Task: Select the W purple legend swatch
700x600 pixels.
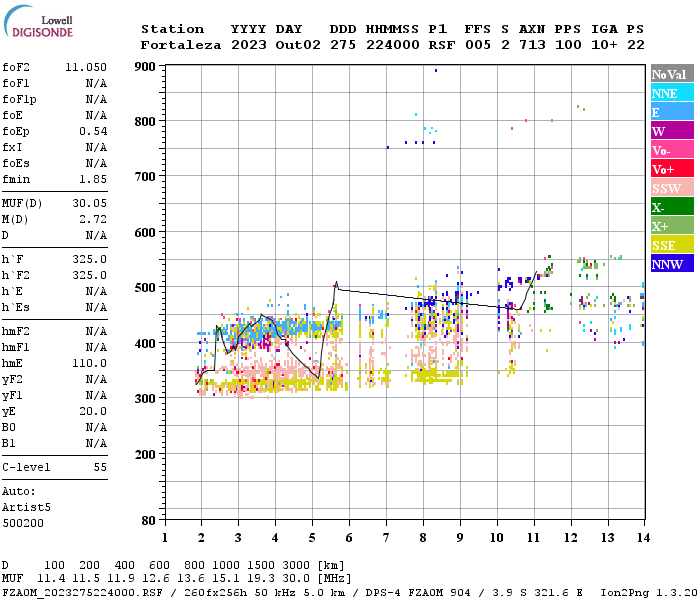Action: (x=672, y=131)
